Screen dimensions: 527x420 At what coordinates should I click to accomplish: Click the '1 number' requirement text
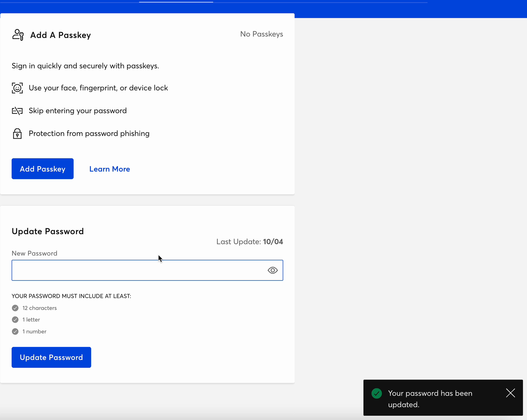pyautogui.click(x=34, y=331)
